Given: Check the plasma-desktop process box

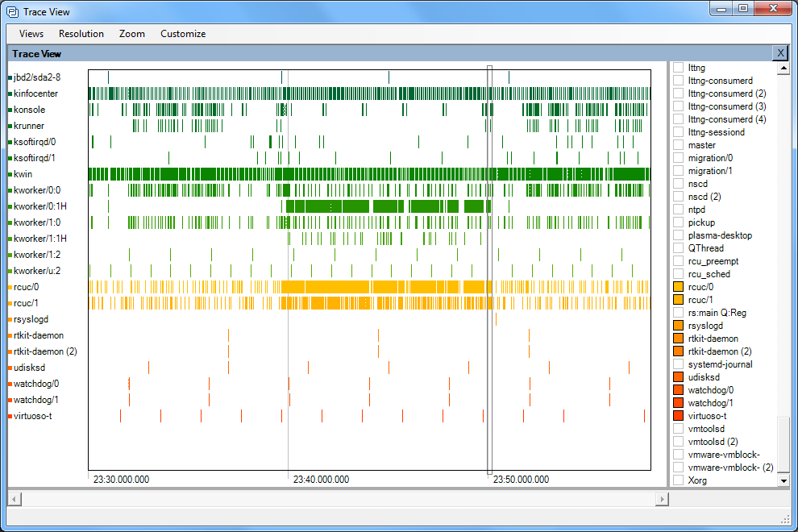Looking at the screenshot, I should [678, 235].
